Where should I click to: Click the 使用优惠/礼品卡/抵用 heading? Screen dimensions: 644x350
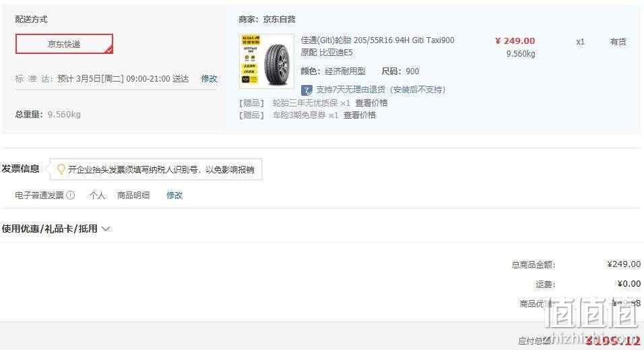pyautogui.click(x=50, y=229)
